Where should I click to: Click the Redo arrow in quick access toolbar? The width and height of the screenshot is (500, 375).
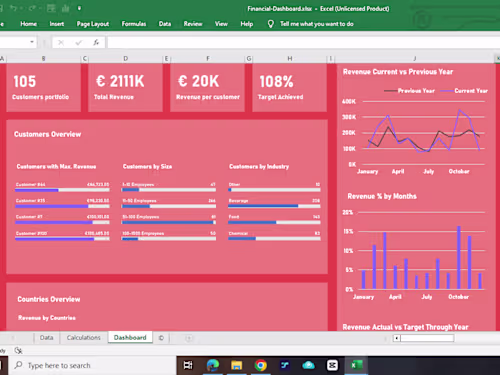(32, 8)
